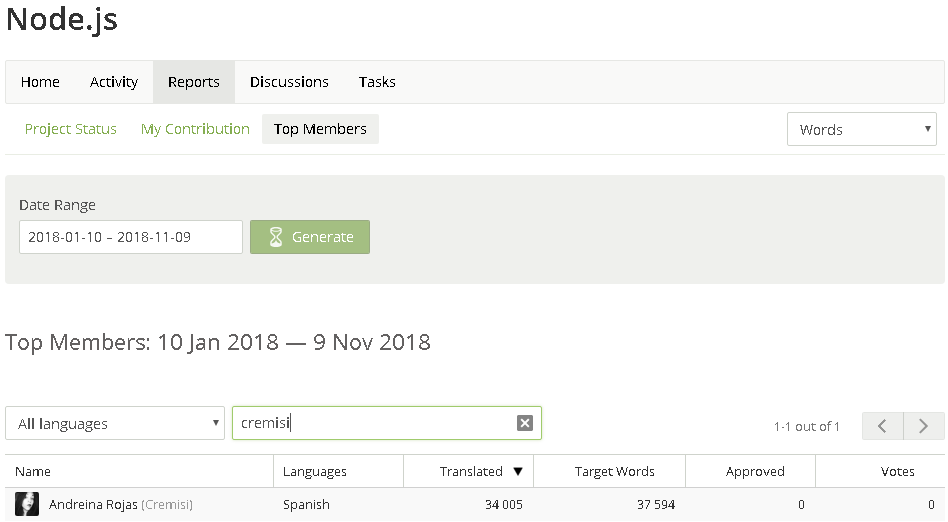Viewport: 948px width, 522px height.
Task: Open the Home tab
Action: pos(40,82)
